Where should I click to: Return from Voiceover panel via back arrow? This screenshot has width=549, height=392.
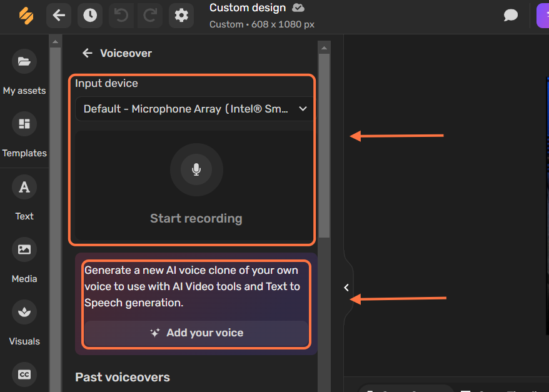click(87, 53)
